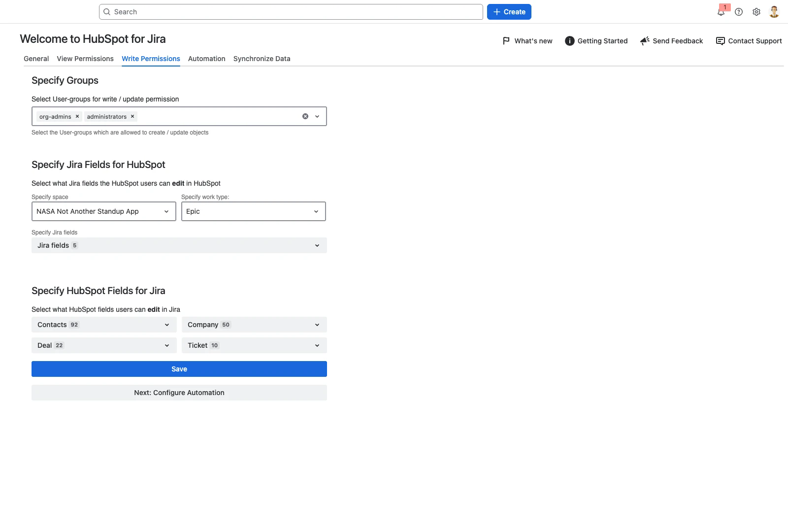Click the Jira fields count badge 5
The height and width of the screenshot is (532, 788).
(x=75, y=245)
